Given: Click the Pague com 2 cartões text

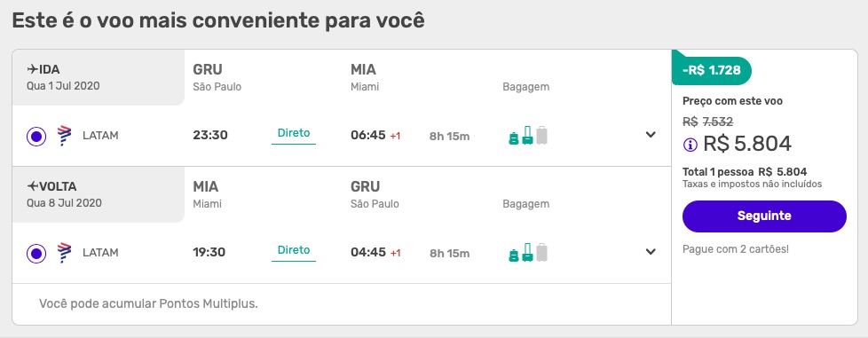Looking at the screenshot, I should (x=735, y=249).
